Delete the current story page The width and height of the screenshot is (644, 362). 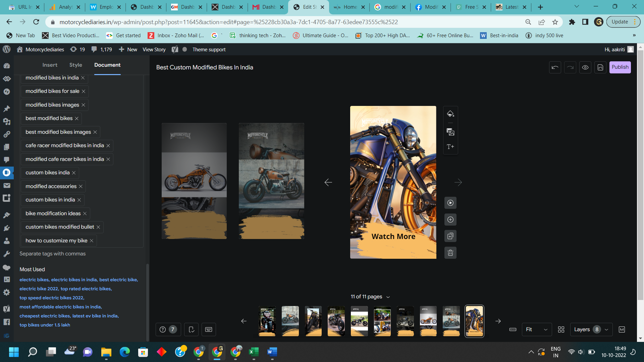tap(450, 253)
